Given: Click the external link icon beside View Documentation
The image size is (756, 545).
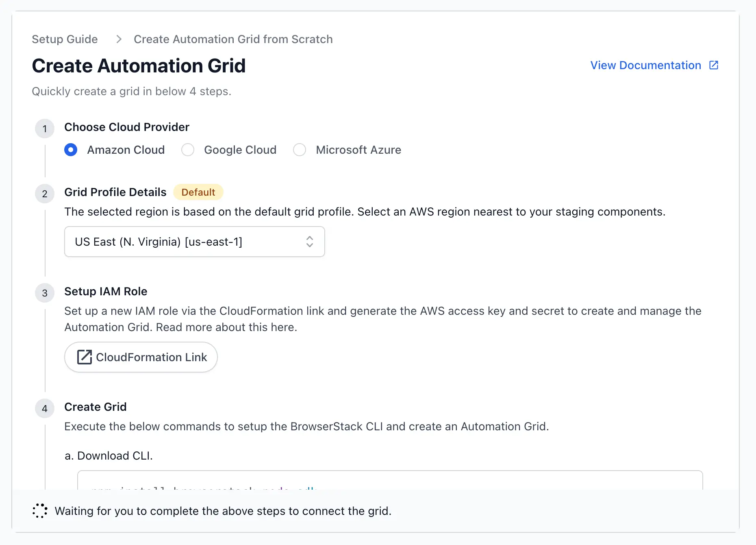Looking at the screenshot, I should (714, 65).
